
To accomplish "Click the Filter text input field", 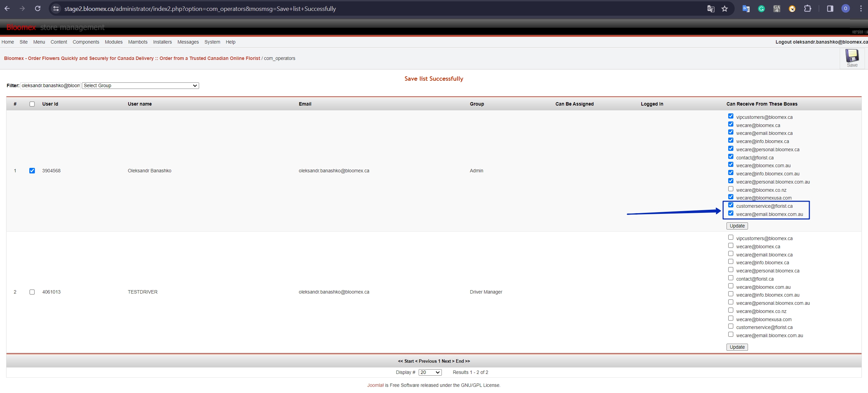I will [50, 85].
